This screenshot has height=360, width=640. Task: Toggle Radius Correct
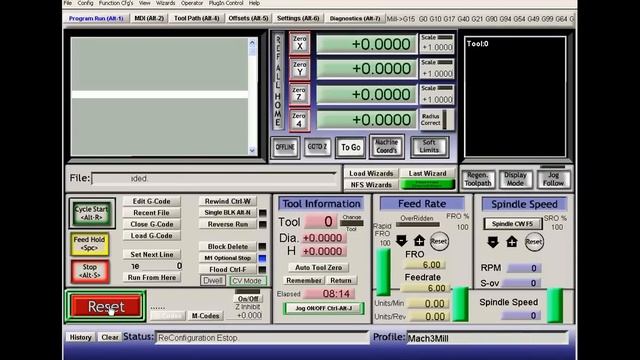(436, 120)
